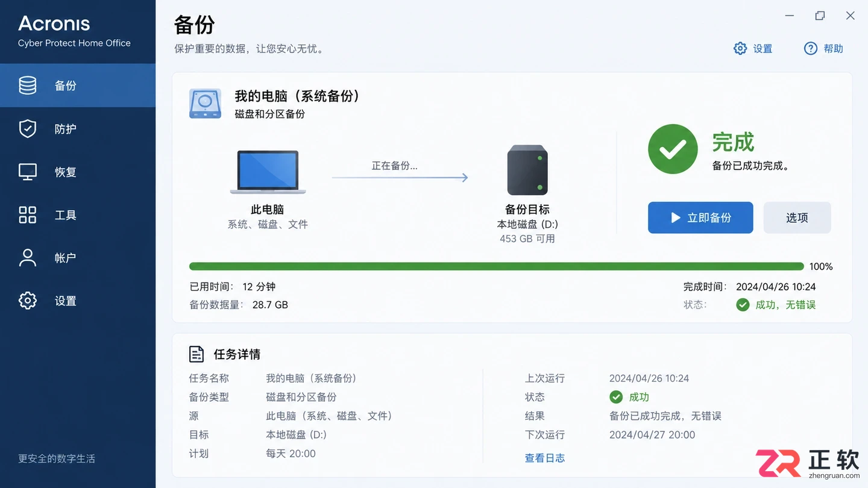Click the 备份 database icon in sidebar

[28, 86]
